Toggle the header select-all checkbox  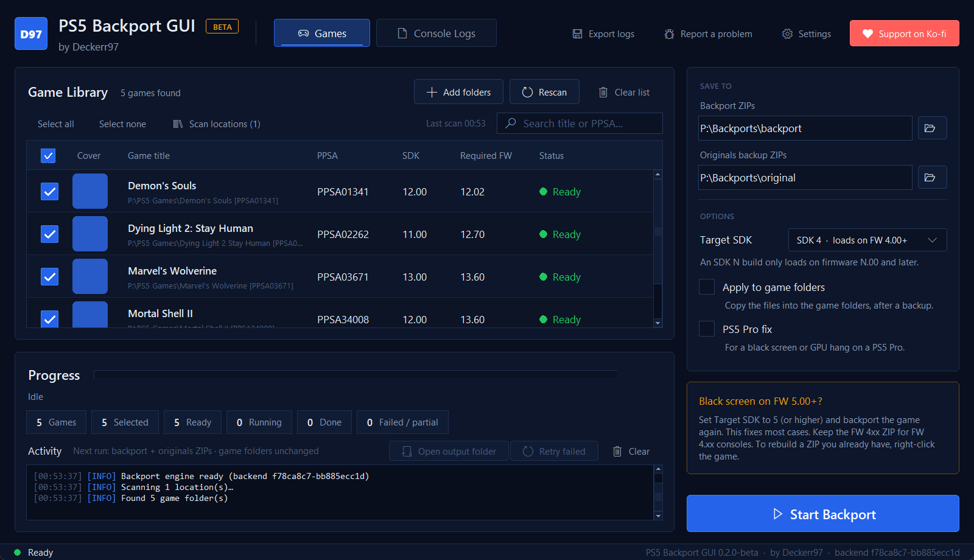pyautogui.click(x=48, y=156)
